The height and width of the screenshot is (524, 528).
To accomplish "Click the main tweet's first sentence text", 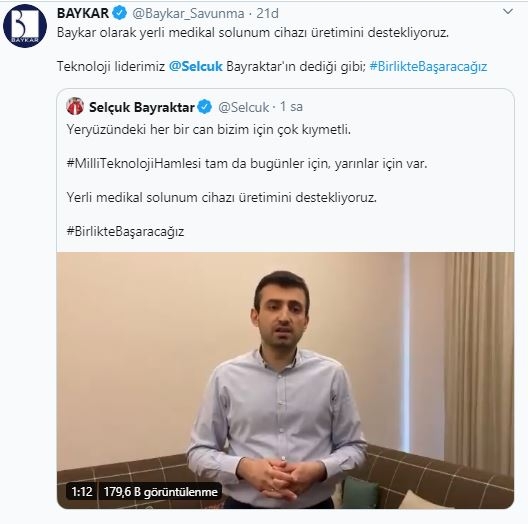I will [x=253, y=33].
